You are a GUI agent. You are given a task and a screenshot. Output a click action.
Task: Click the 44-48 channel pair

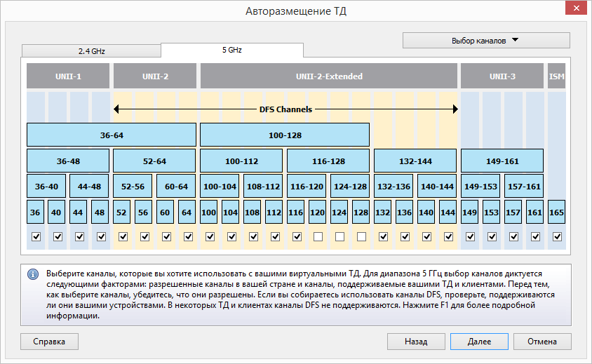[x=89, y=186]
